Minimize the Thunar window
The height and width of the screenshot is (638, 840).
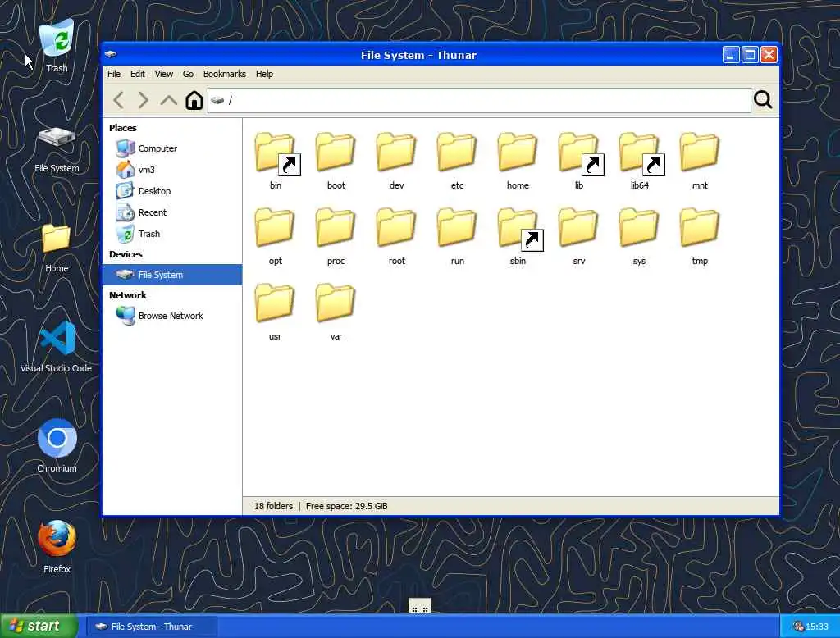tap(731, 55)
